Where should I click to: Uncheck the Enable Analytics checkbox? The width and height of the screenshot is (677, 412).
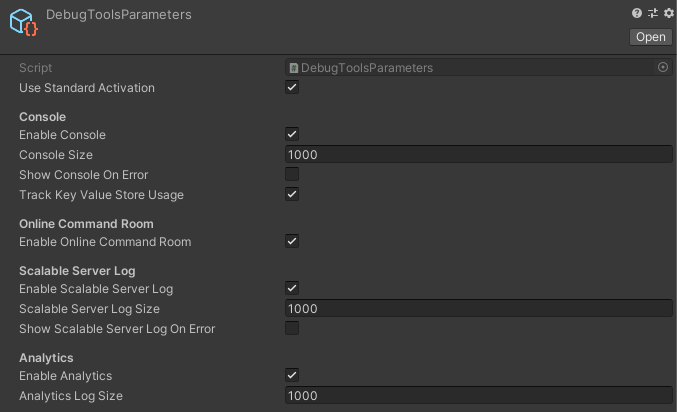(x=292, y=375)
